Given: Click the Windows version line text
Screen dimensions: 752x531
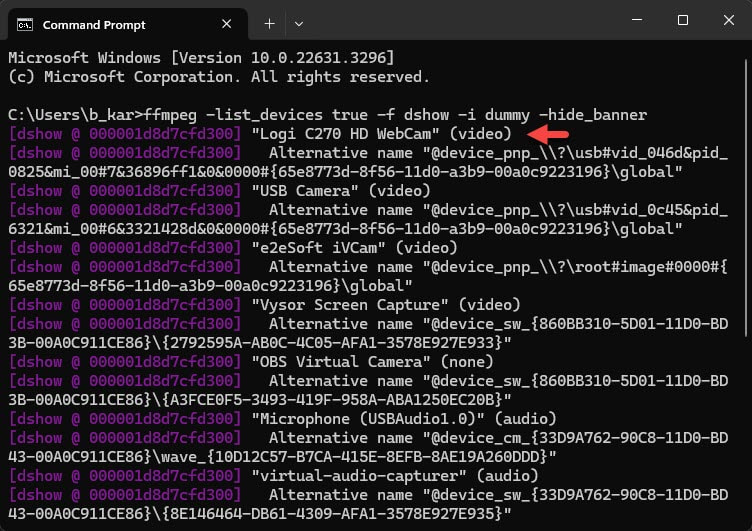Looking at the screenshot, I should (201, 58).
